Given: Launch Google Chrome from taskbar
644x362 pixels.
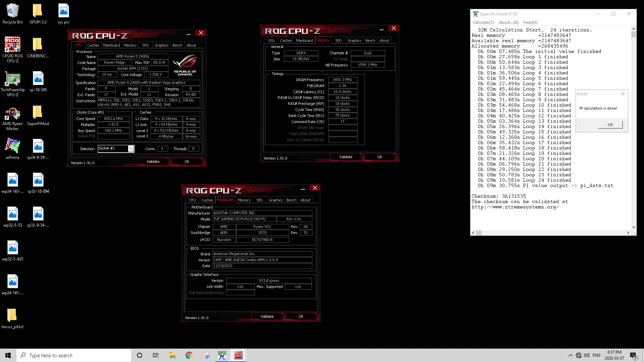Looking at the screenshot, I should (189, 355).
